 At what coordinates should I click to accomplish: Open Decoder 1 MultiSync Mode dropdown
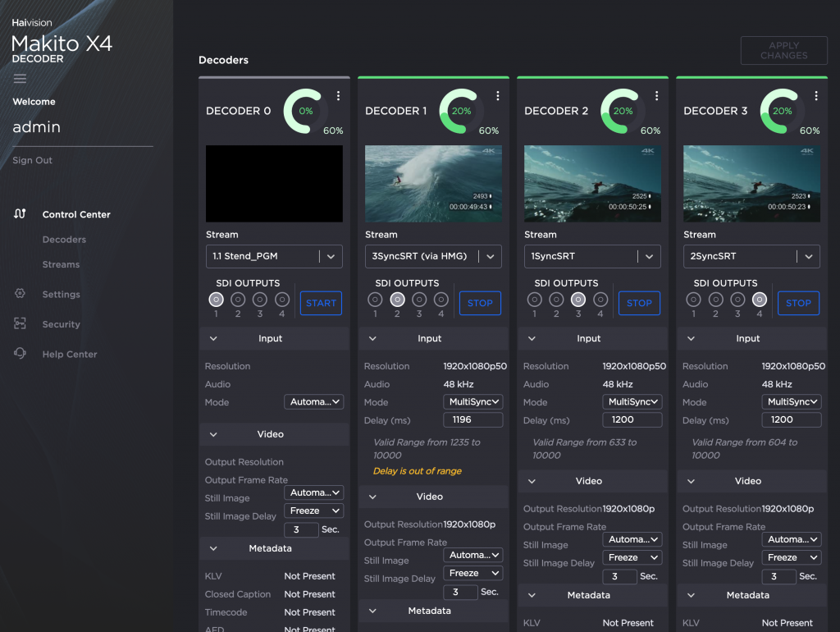(x=473, y=401)
